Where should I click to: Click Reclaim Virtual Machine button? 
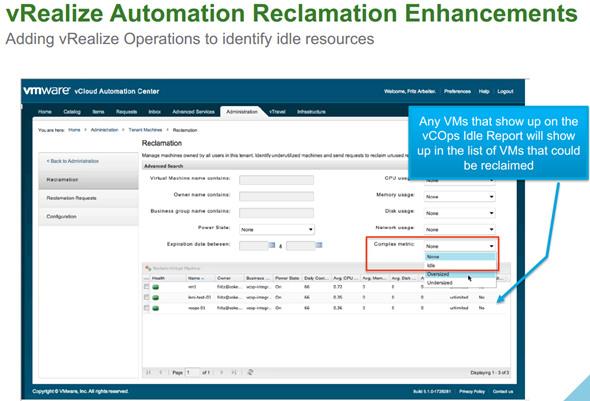click(x=173, y=268)
